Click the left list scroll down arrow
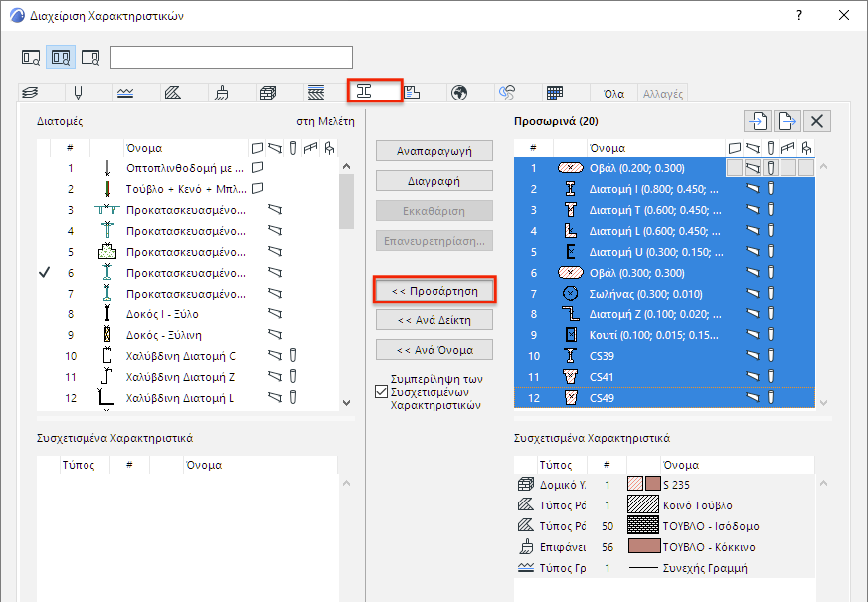This screenshot has width=868, height=602. 347,403
